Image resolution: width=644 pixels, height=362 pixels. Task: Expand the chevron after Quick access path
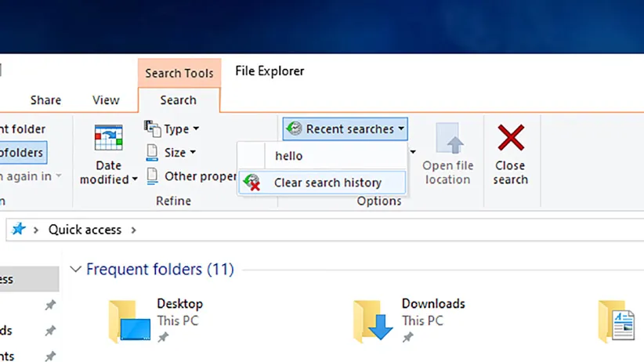133,230
